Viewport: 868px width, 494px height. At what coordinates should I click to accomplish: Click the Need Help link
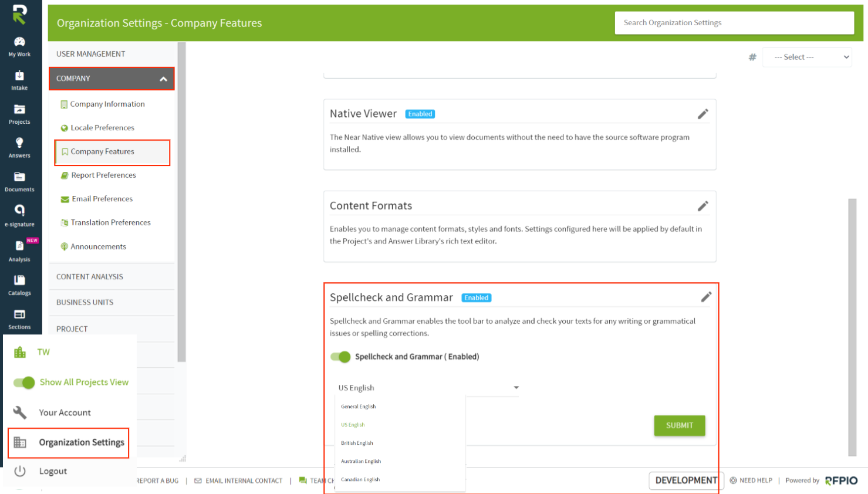point(756,481)
